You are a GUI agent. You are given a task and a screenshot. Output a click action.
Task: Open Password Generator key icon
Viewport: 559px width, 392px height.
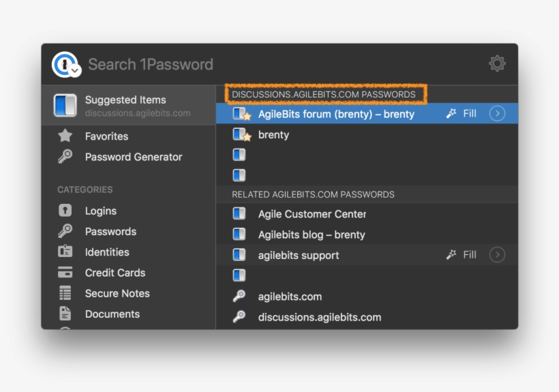(65, 157)
